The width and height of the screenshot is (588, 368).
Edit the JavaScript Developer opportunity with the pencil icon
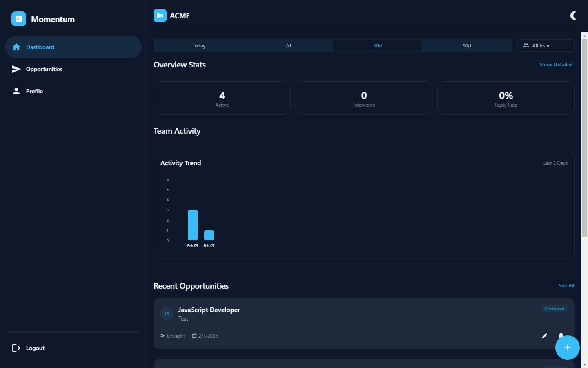(x=544, y=336)
